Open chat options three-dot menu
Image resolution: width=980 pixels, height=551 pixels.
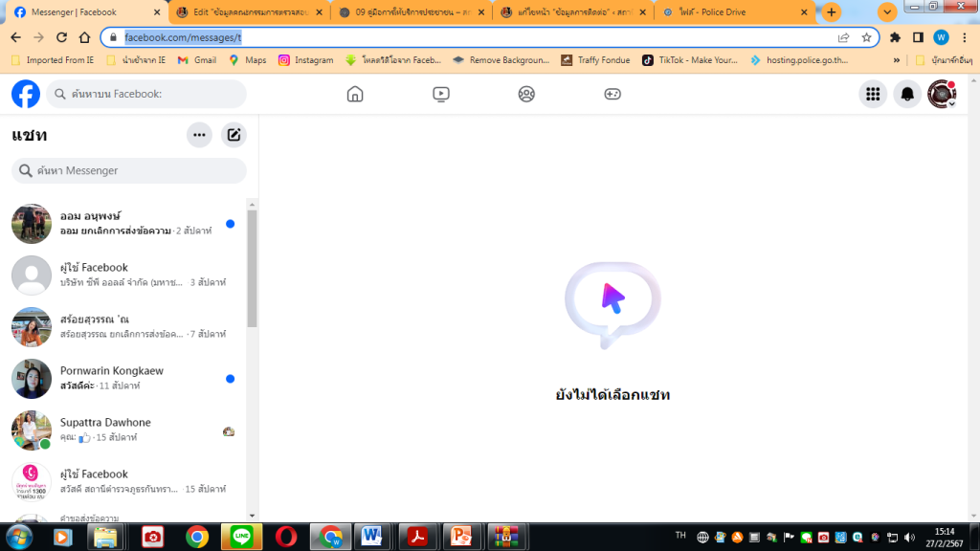point(199,135)
